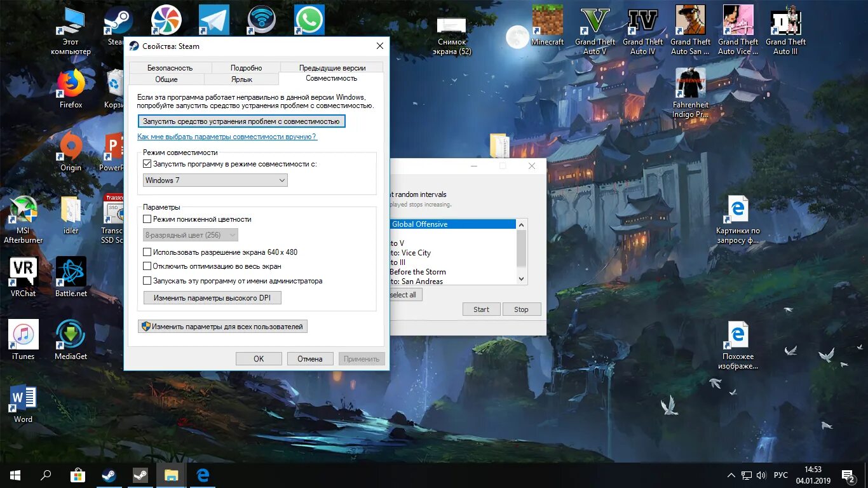Click Microsoft Edge taskbar icon
Image resolution: width=868 pixels, height=488 pixels.
pos(203,475)
